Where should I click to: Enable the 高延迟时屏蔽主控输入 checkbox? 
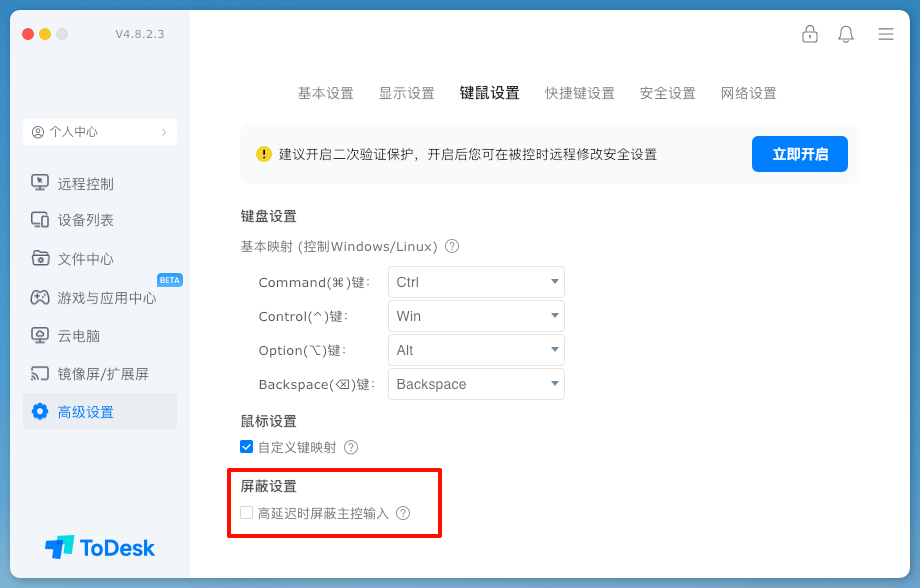coord(247,513)
